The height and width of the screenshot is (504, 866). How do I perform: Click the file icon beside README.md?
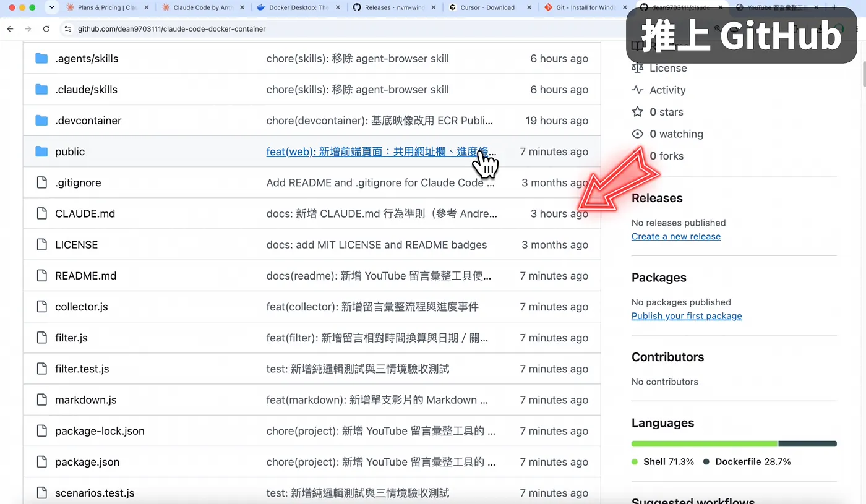41,275
